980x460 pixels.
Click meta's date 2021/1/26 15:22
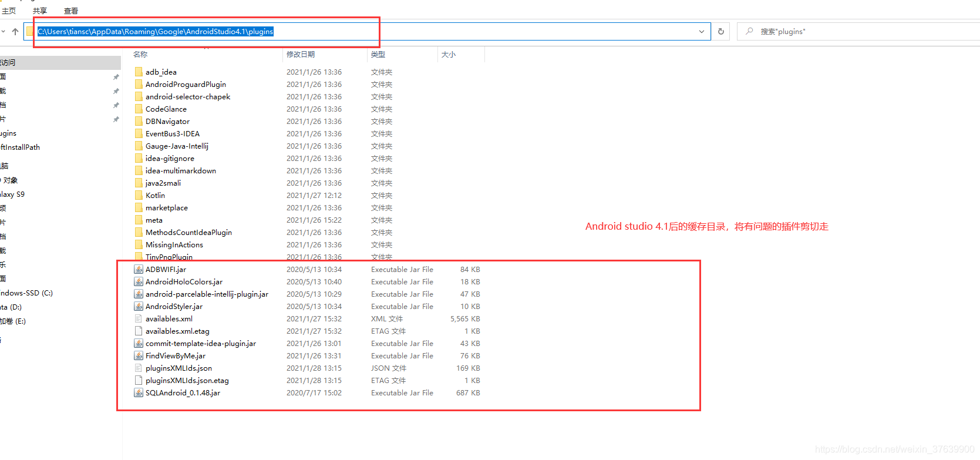tap(314, 220)
